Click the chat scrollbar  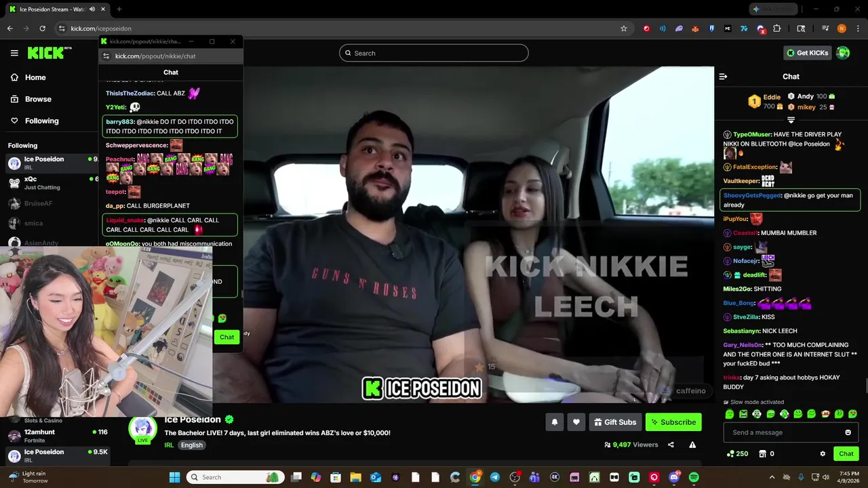click(866, 386)
